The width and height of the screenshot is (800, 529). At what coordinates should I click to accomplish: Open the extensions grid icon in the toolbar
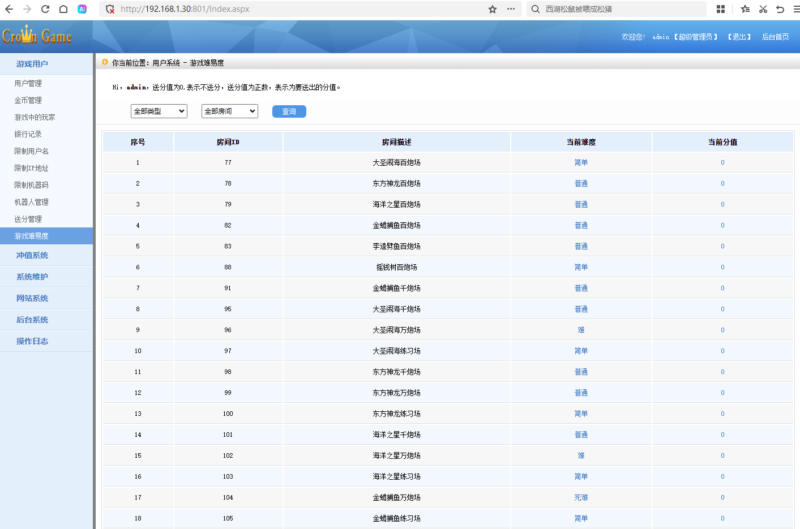coord(720,9)
